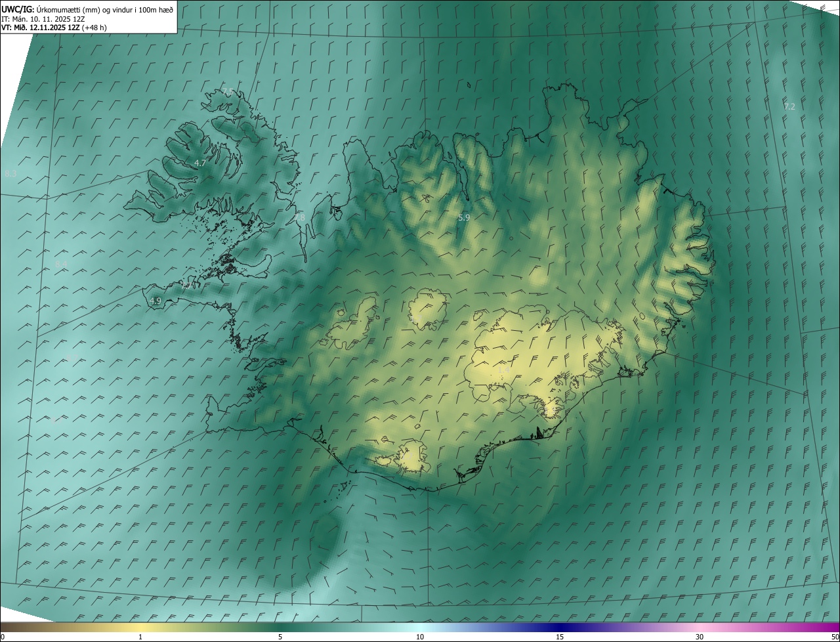Click the dark blue section of the color bar
The image size is (840, 642).
tap(560, 627)
